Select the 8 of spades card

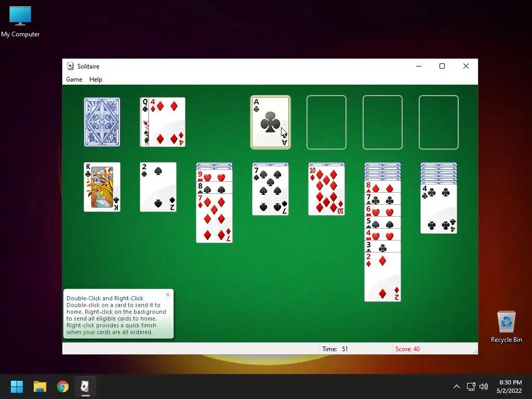pyautogui.click(x=214, y=188)
